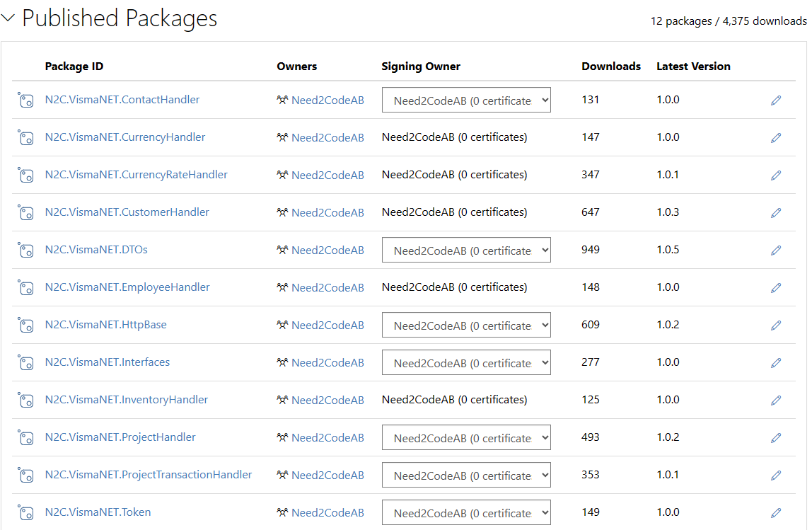Click package icon beside N2C.VismaNET.Interfaces
812x530 pixels.
click(25, 363)
